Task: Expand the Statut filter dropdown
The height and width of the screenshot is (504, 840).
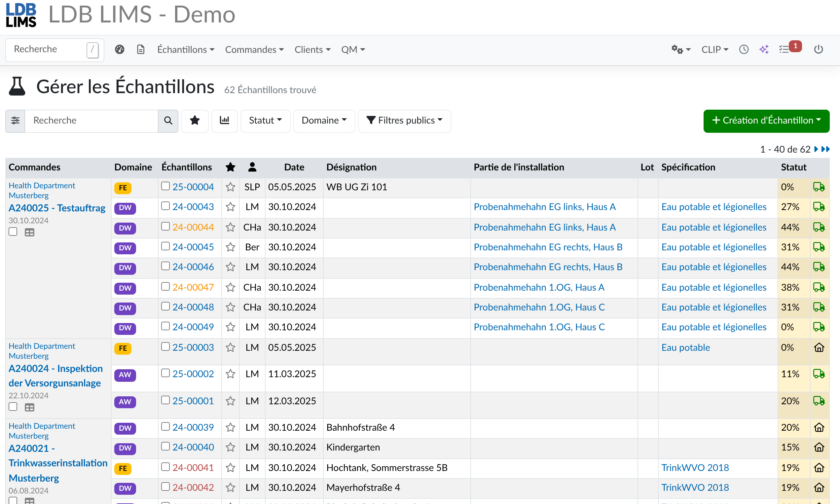Action: 265,121
